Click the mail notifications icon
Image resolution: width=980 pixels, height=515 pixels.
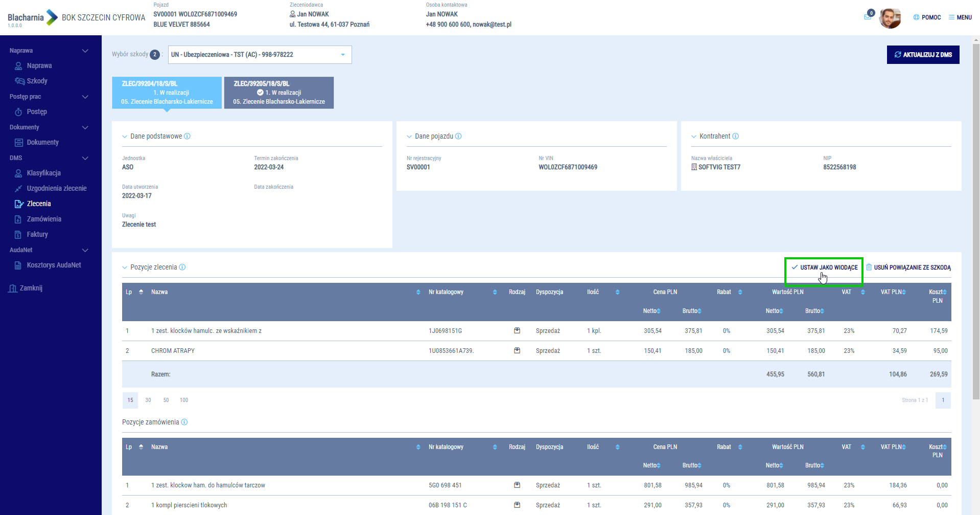click(868, 16)
